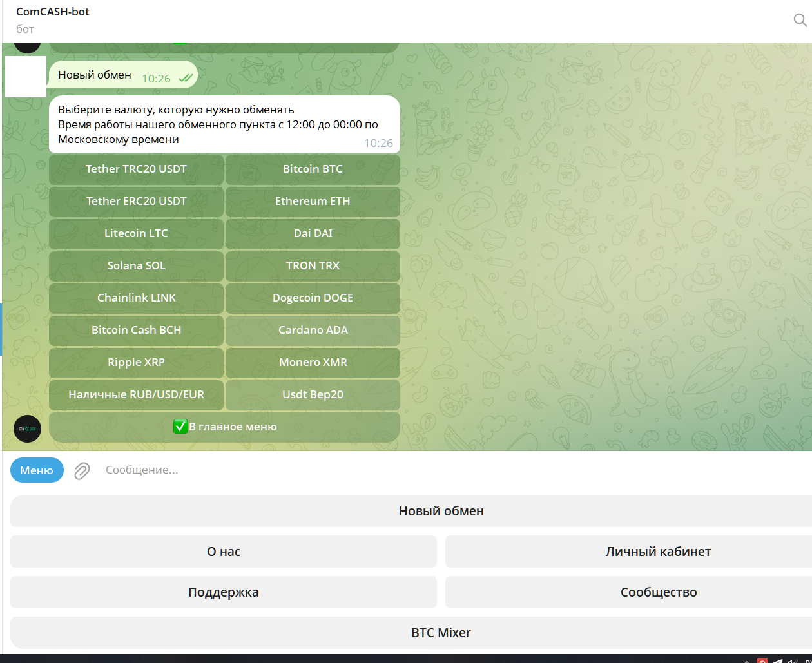Screen dimensions: 812x663
Task: Pick Monero XMR currency
Action: tap(313, 363)
